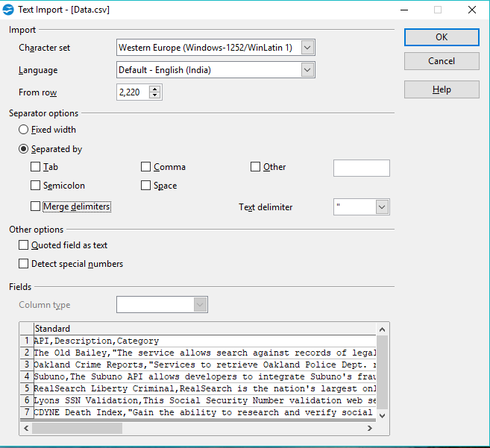The image size is (490, 448).
Task: Enable the Comma separator checkbox
Action: tap(146, 167)
